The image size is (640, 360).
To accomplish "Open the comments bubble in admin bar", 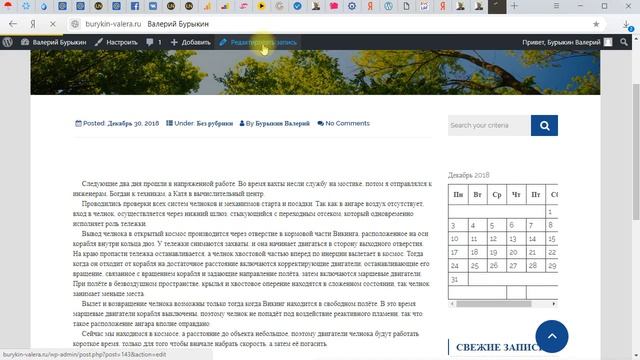I will [x=153, y=42].
